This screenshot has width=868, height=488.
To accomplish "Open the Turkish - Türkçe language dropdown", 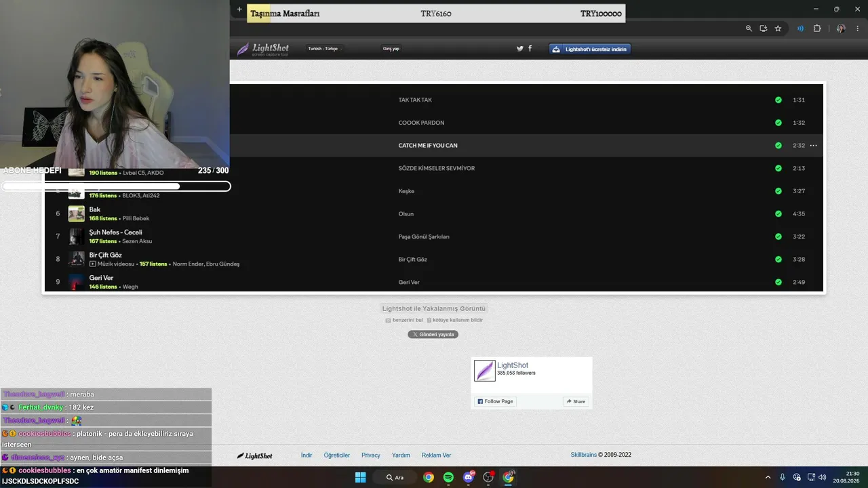I will (323, 49).
